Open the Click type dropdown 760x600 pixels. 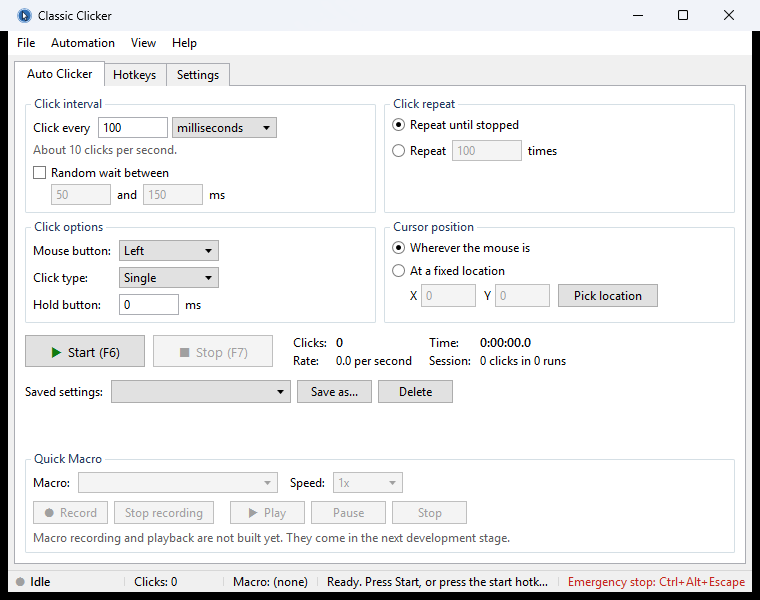(x=169, y=278)
